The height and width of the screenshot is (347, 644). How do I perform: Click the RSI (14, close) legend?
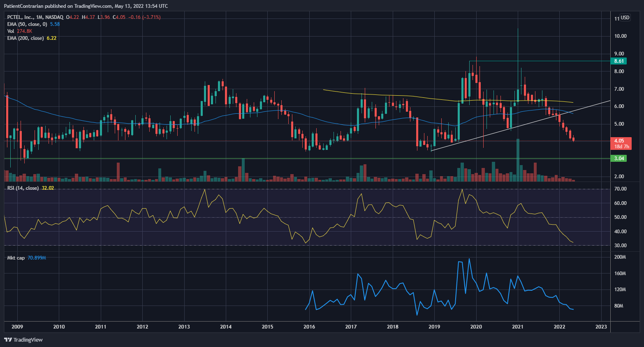23,188
